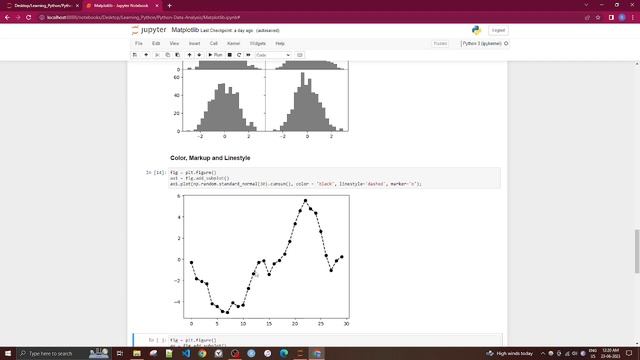640x360 pixels.
Task: Open the cell type Code dropdown
Action: (273, 55)
